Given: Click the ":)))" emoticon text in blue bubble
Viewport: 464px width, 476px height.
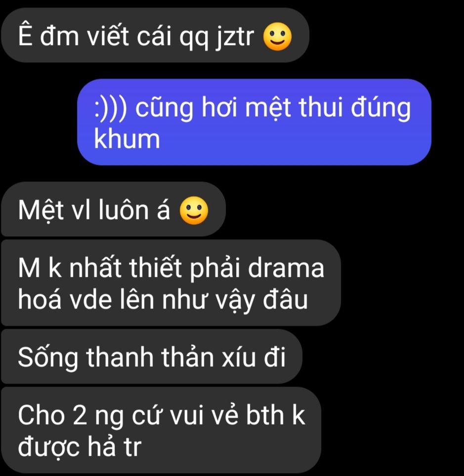Looking at the screenshot, I should 111,109.
